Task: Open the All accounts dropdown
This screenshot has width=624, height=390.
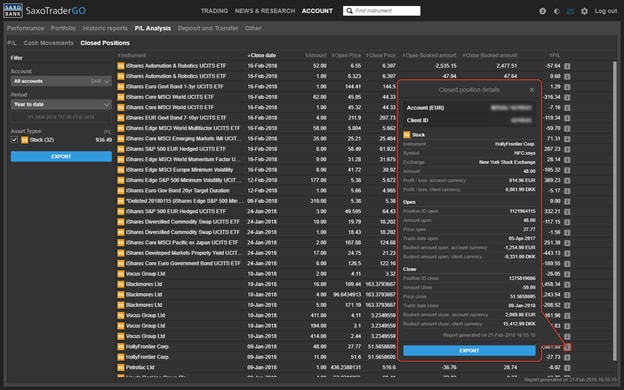Action: point(61,81)
